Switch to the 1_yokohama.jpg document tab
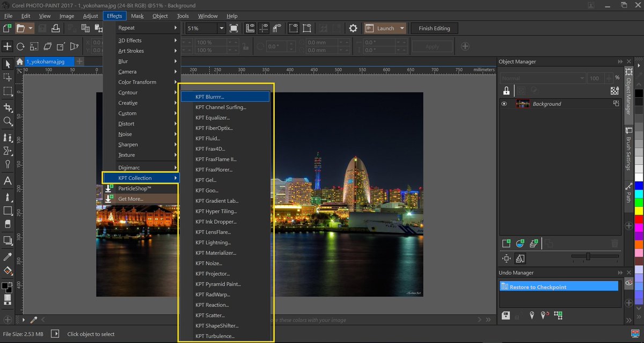Screen dimensions: 644x343 coord(45,62)
